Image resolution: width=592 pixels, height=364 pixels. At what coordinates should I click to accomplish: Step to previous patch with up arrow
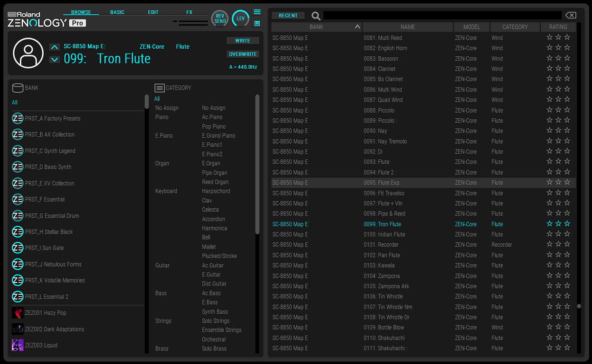55,47
